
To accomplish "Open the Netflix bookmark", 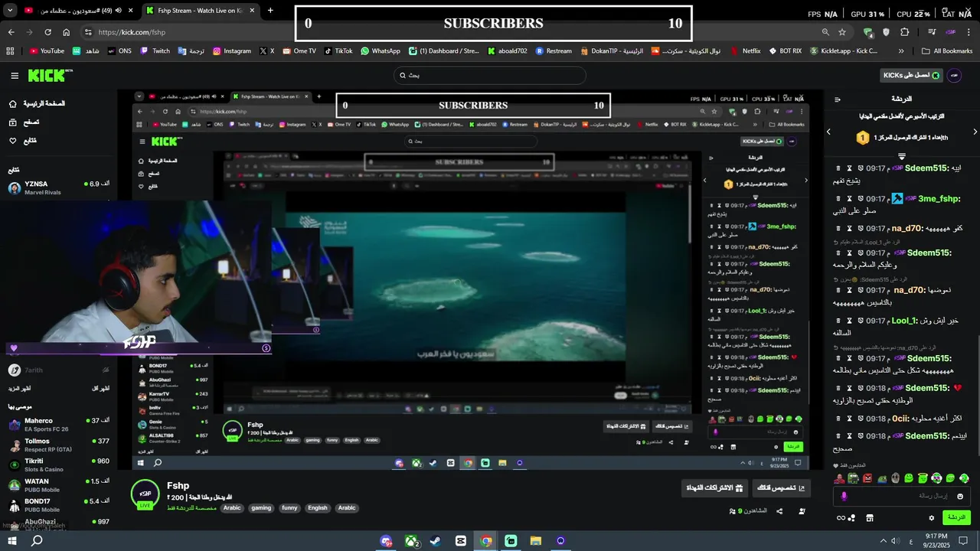I will [x=745, y=51].
